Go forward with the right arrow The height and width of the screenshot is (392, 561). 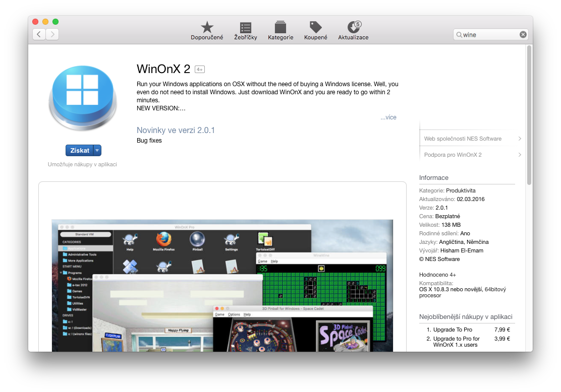pyautogui.click(x=52, y=34)
